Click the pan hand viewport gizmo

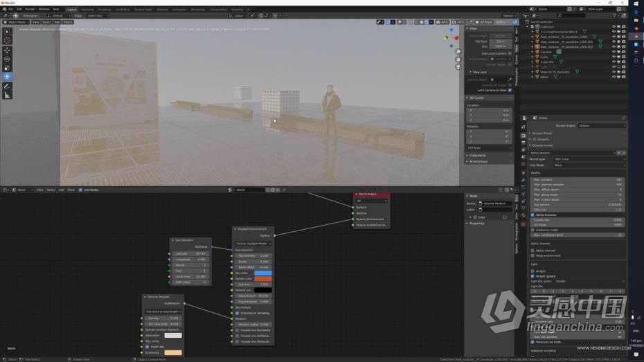tap(458, 60)
